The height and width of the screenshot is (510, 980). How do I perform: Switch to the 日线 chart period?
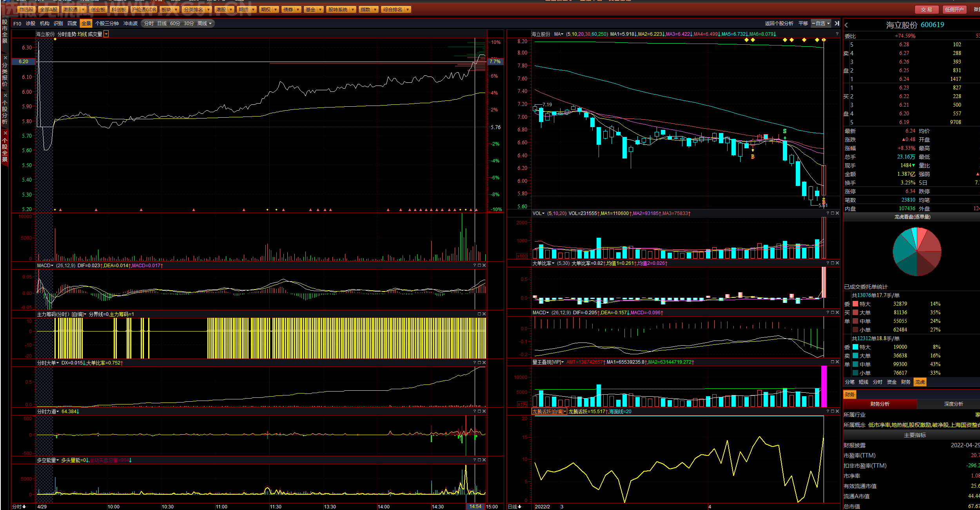click(162, 24)
